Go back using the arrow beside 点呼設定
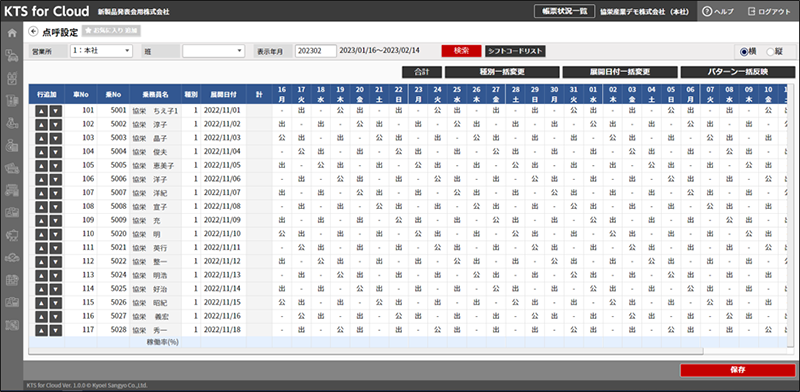Image resolution: width=800 pixels, height=392 pixels. point(34,32)
